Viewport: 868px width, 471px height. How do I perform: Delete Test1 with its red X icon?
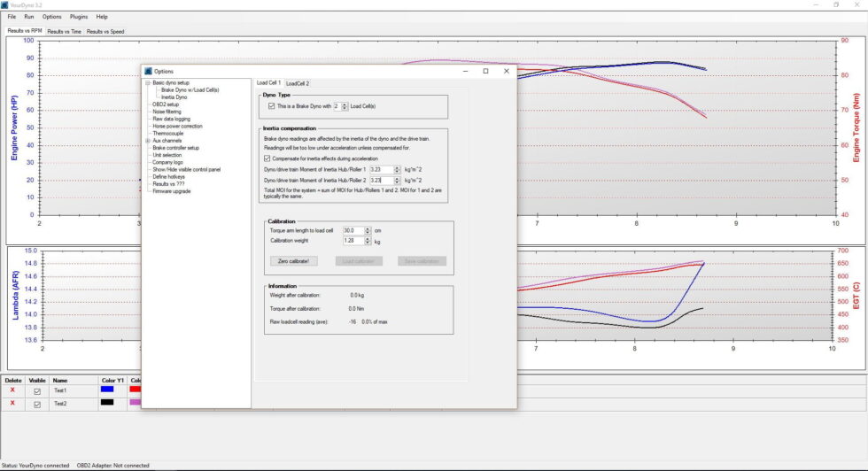point(12,390)
